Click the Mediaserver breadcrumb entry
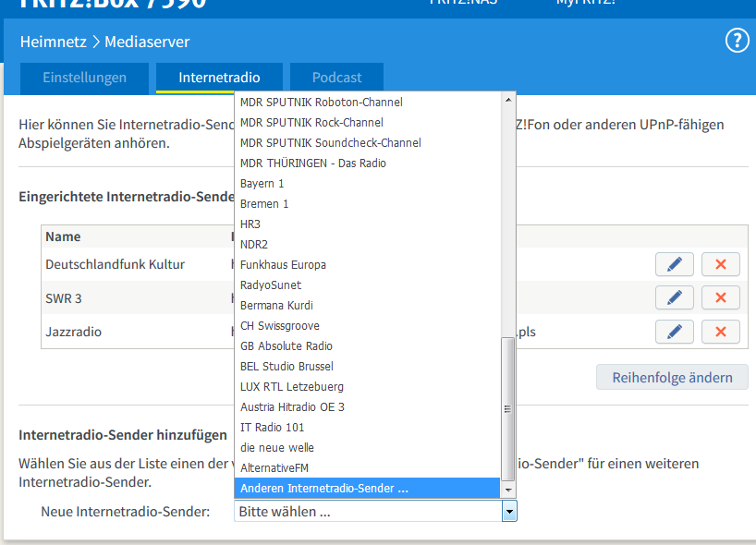756x545 pixels. point(147,42)
